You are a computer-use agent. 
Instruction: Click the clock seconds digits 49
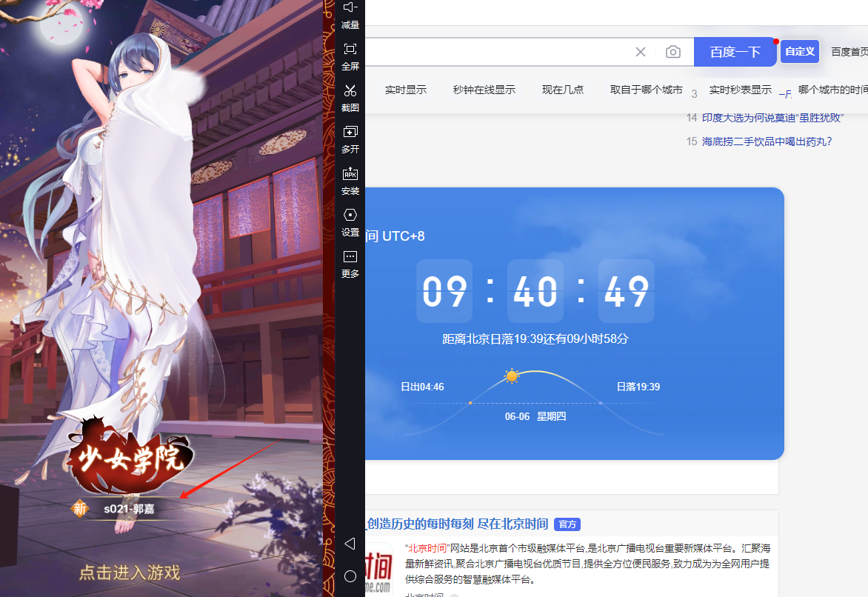(626, 291)
